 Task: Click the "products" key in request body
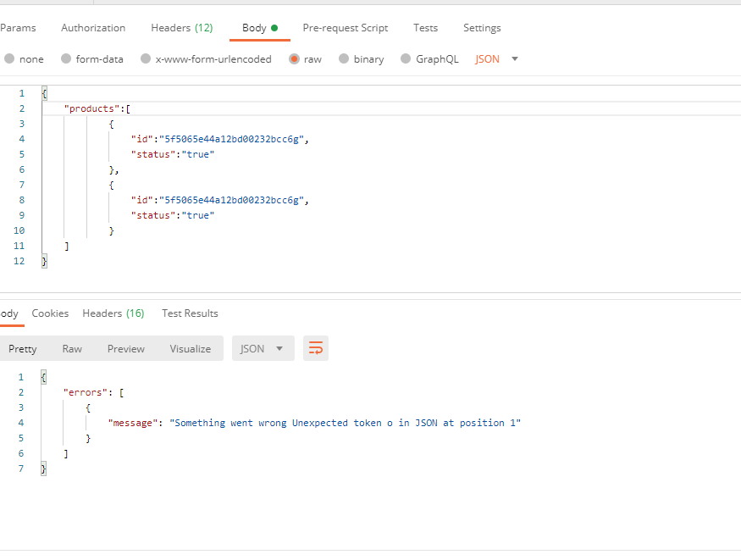[x=91, y=108]
